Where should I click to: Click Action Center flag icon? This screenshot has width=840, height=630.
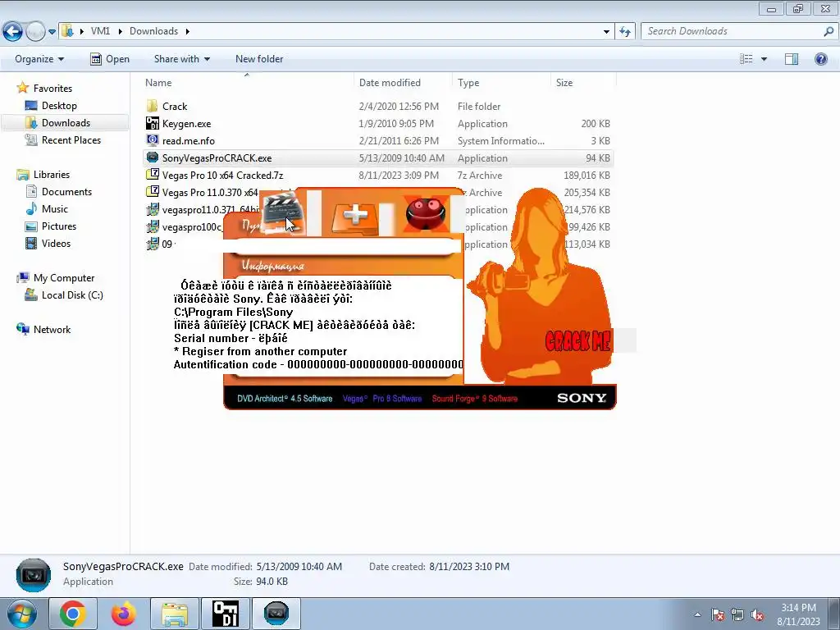click(x=717, y=614)
